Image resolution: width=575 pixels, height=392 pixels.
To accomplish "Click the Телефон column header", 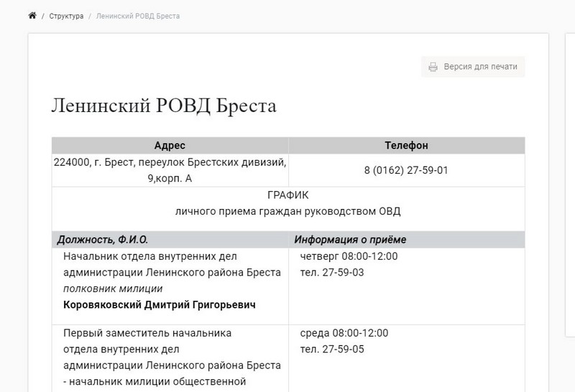I will click(406, 145).
